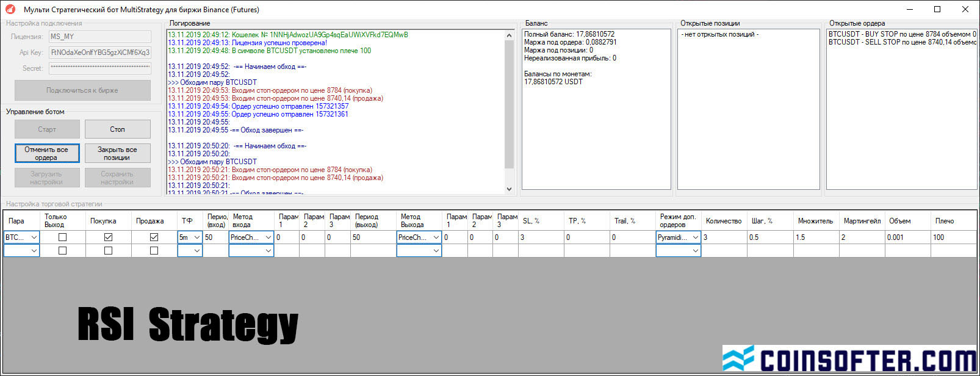
Task: Click the Api Key input field
Action: click(100, 52)
